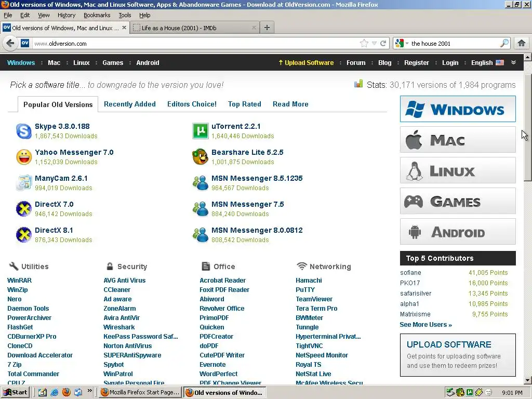
Task: Open the URL history dropdown arrow
Action: click(374, 44)
